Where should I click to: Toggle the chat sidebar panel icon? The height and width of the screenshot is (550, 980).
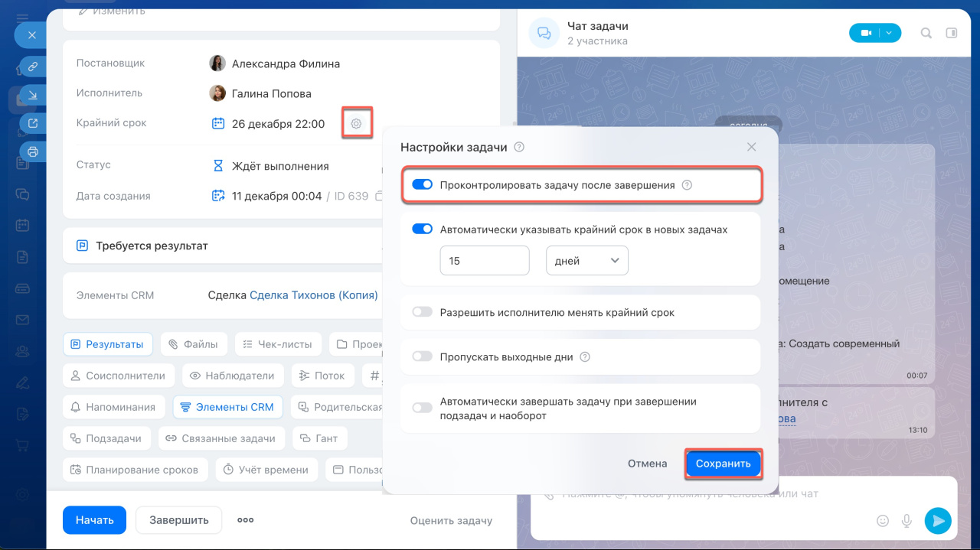952,33
